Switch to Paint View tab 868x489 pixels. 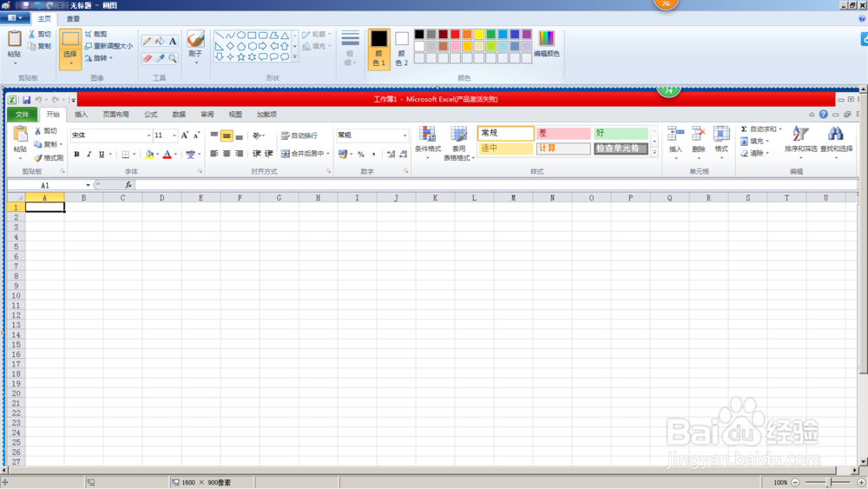pyautogui.click(x=73, y=19)
